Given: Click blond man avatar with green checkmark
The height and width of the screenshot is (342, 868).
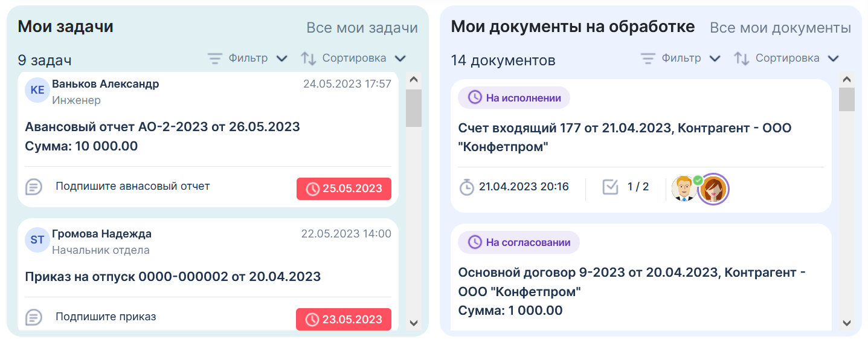Looking at the screenshot, I should point(684,189).
